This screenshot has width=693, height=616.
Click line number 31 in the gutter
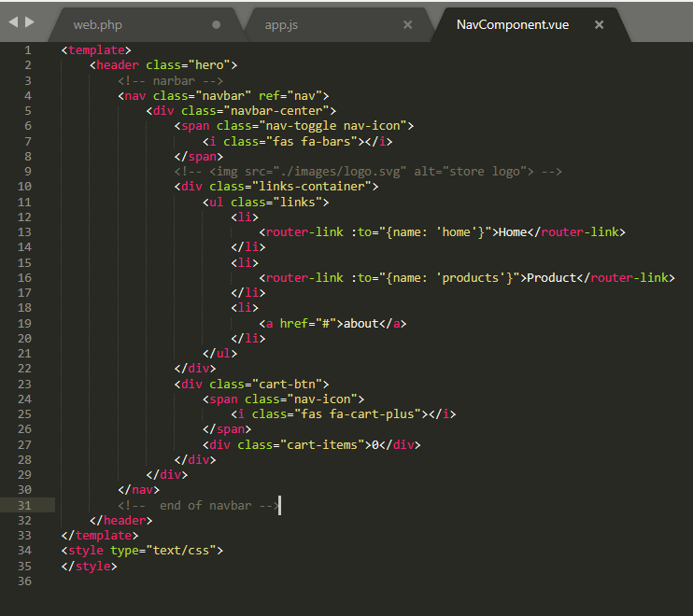[x=24, y=506]
